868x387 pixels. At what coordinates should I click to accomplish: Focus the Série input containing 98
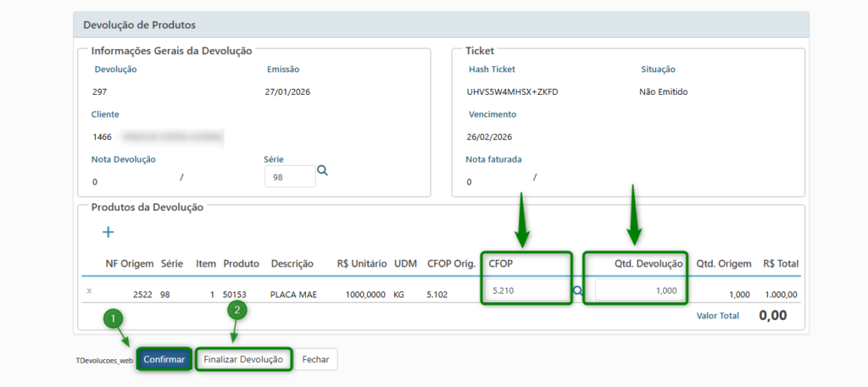tap(289, 176)
